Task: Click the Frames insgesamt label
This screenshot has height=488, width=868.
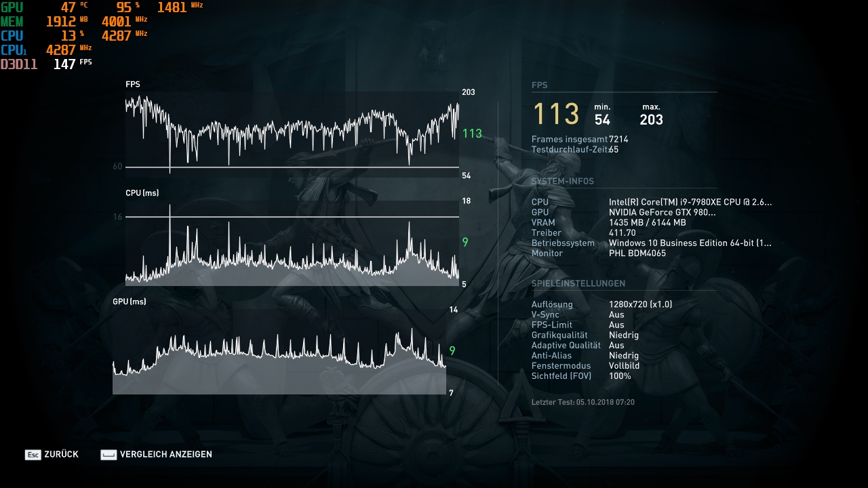Action: tap(570, 140)
